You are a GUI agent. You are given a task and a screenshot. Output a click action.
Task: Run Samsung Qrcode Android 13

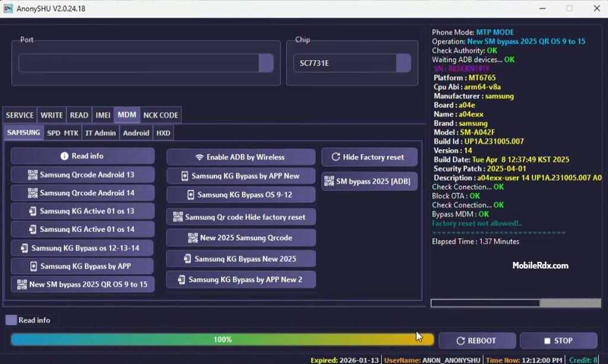tap(83, 175)
